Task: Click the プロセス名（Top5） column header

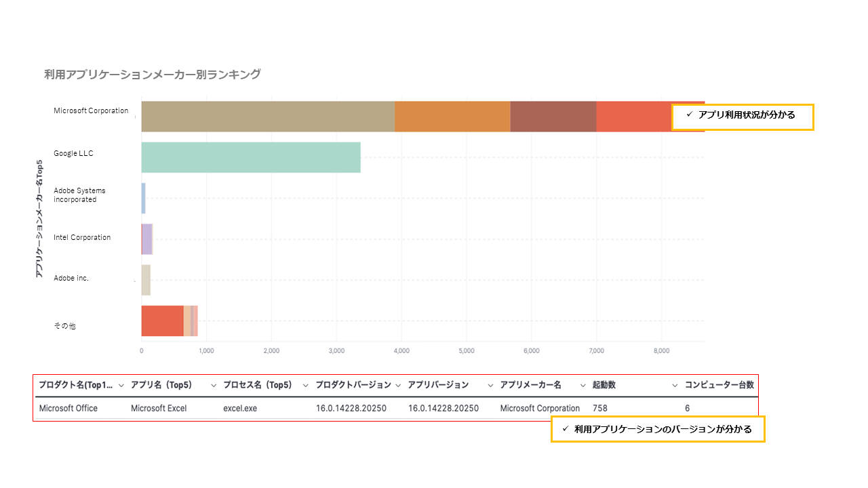Action: (258, 385)
